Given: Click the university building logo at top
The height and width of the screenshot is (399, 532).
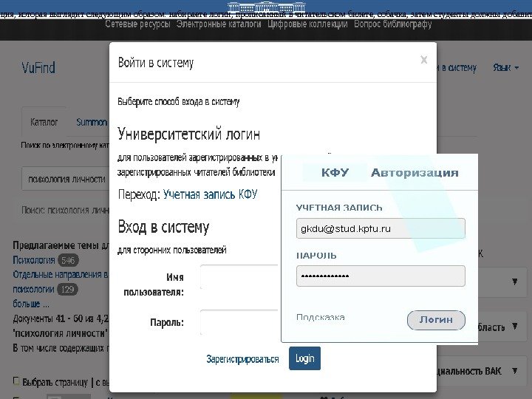Looking at the screenshot, I should 266,7.
